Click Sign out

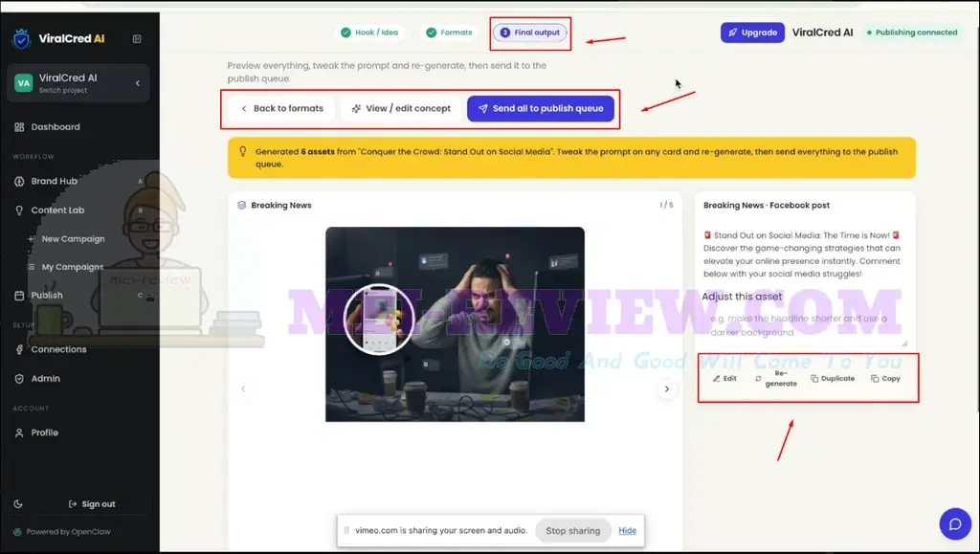[92, 504]
